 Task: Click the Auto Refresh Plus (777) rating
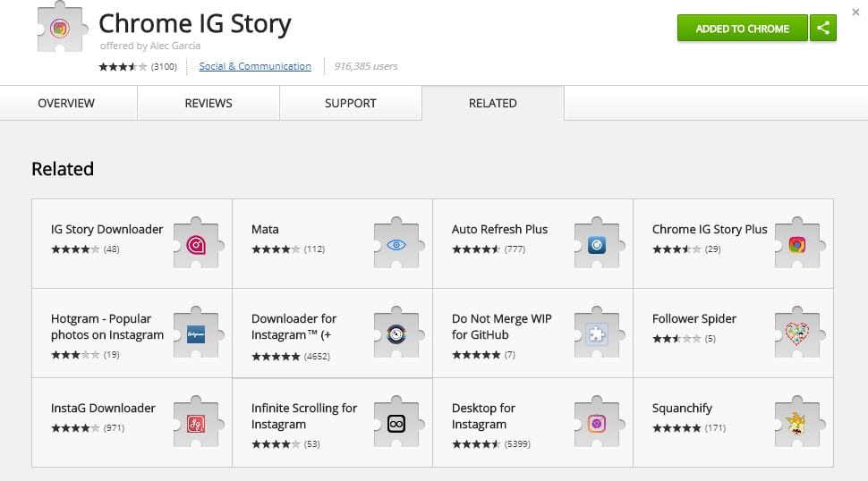point(489,249)
